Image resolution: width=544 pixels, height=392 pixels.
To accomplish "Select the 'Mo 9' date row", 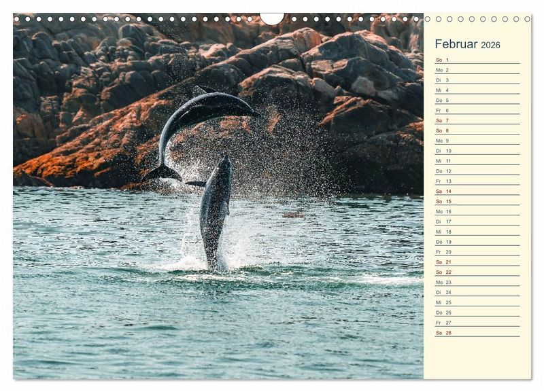I will coord(477,141).
